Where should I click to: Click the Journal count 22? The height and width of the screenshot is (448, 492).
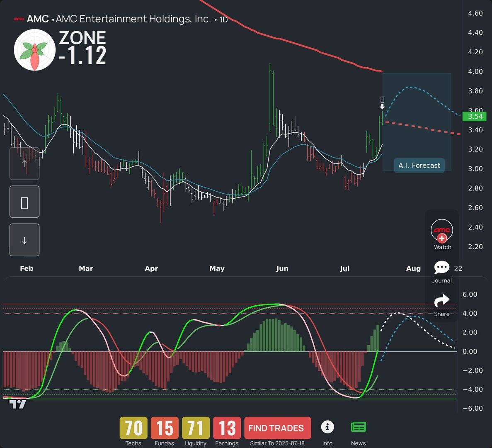click(458, 268)
